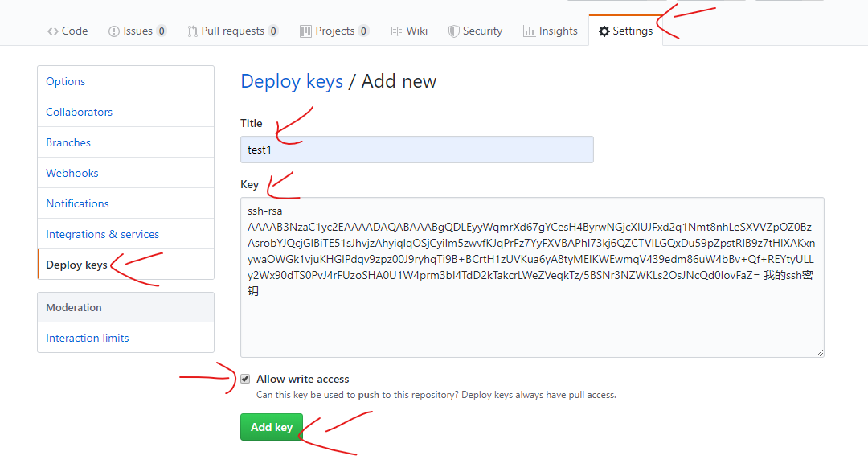The width and height of the screenshot is (868, 472).
Task: Click the Issues exclamation circle icon
Action: 113,31
